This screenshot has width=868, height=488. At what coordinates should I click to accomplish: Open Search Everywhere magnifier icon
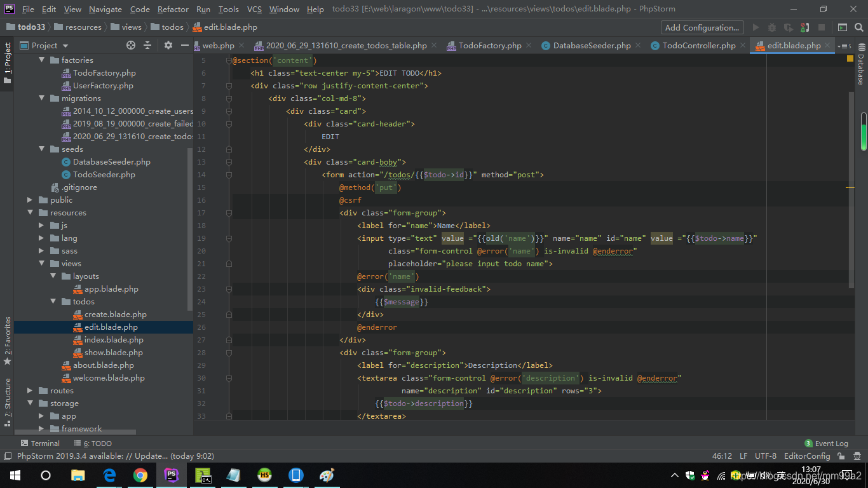click(x=859, y=27)
